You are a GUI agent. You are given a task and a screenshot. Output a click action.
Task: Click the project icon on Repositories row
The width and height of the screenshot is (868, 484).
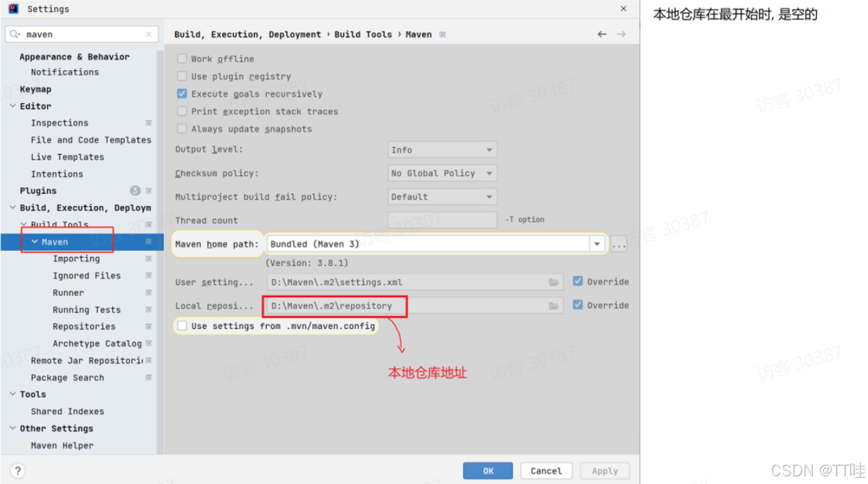pos(148,326)
